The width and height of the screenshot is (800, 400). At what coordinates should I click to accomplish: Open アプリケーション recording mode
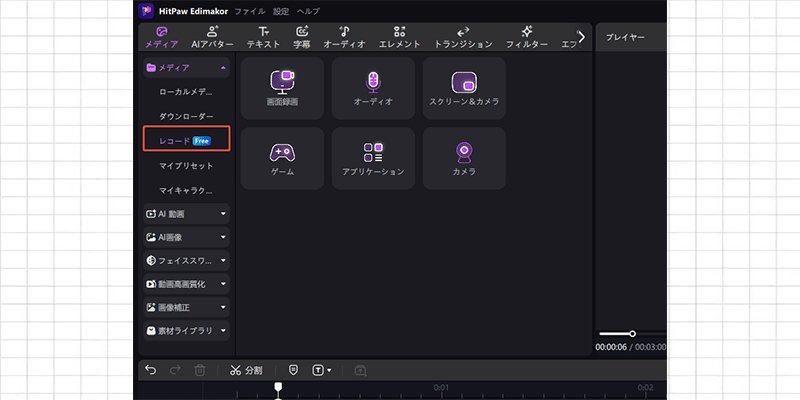point(373,159)
